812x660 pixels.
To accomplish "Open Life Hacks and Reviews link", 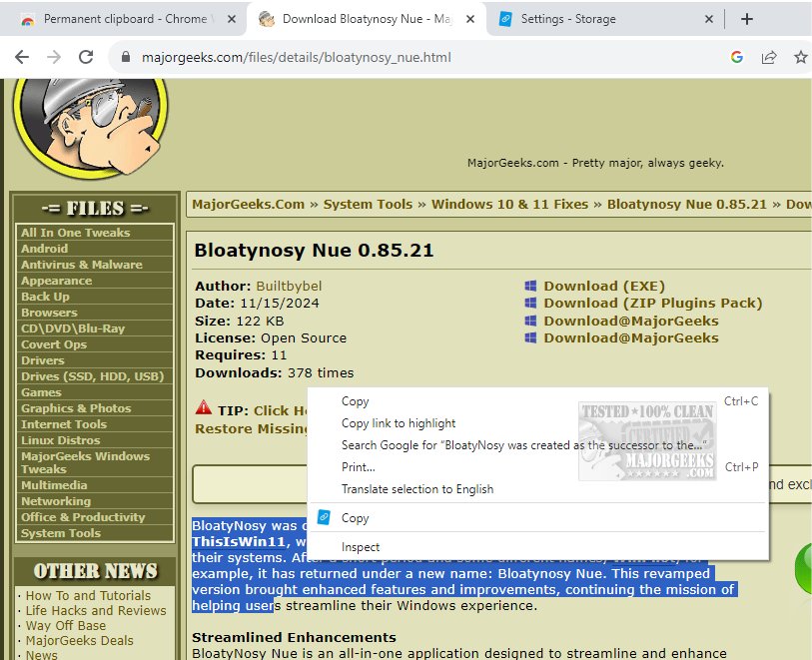I will (96, 611).
